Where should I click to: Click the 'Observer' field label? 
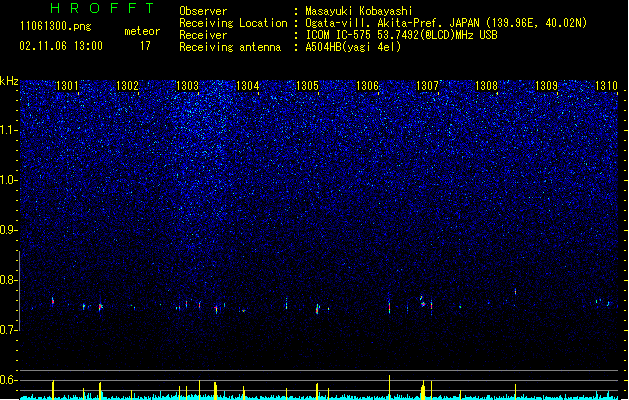(203, 11)
